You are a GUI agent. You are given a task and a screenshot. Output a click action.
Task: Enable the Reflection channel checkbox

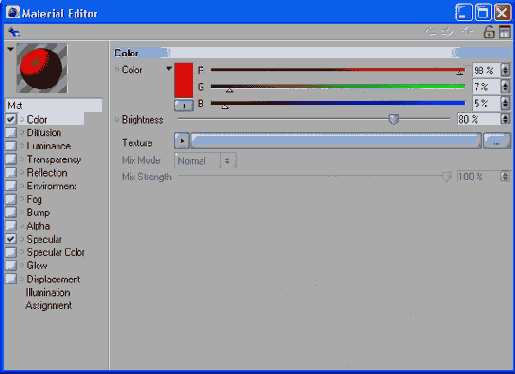[11, 172]
